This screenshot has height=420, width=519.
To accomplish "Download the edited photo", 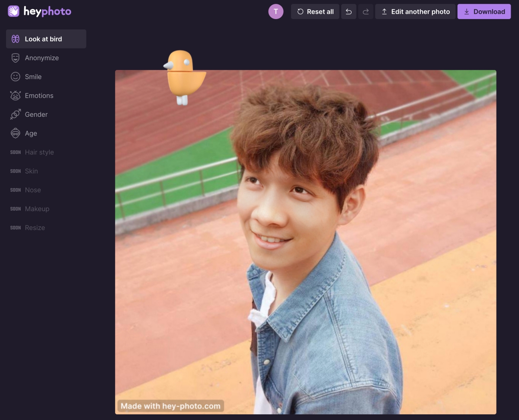I will (484, 12).
